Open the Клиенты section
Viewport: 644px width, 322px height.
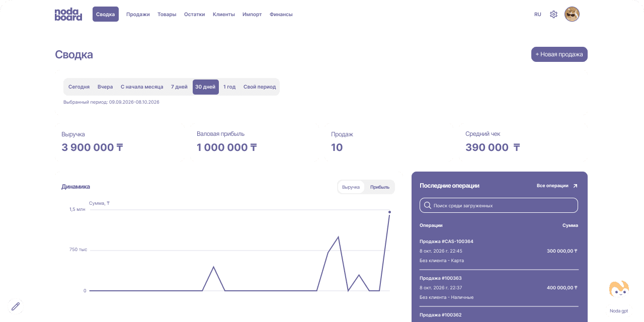pyautogui.click(x=224, y=15)
